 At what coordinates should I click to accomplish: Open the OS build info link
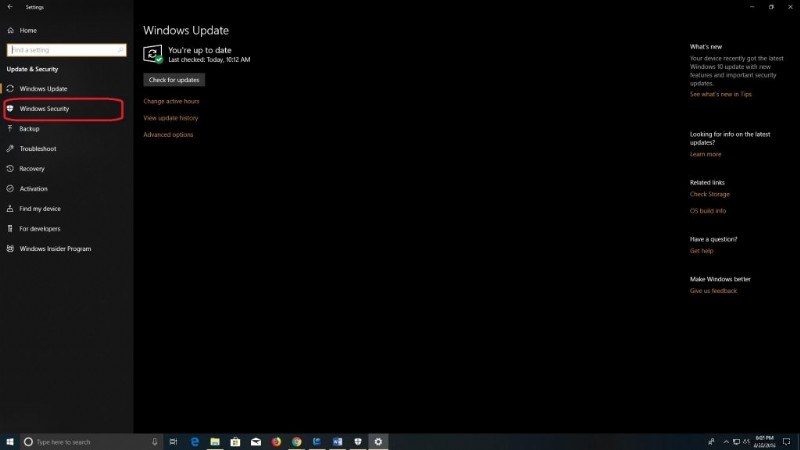[708, 211]
